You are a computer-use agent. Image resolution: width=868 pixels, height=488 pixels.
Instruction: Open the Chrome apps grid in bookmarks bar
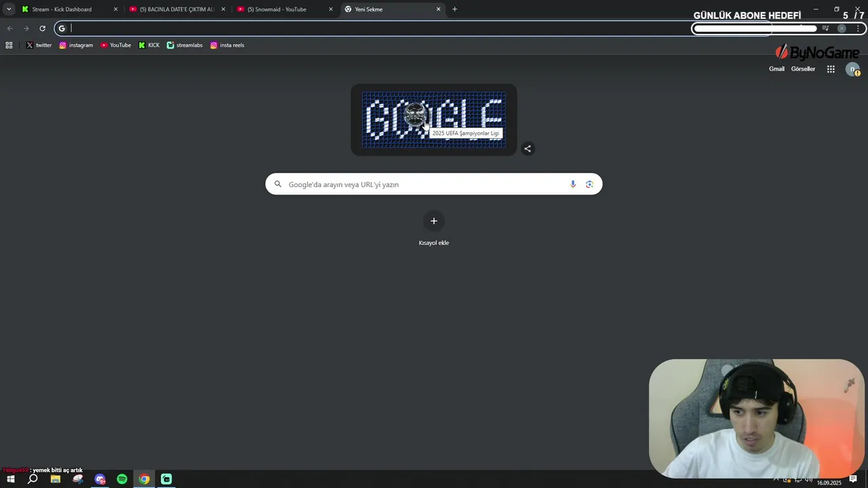pos(9,45)
